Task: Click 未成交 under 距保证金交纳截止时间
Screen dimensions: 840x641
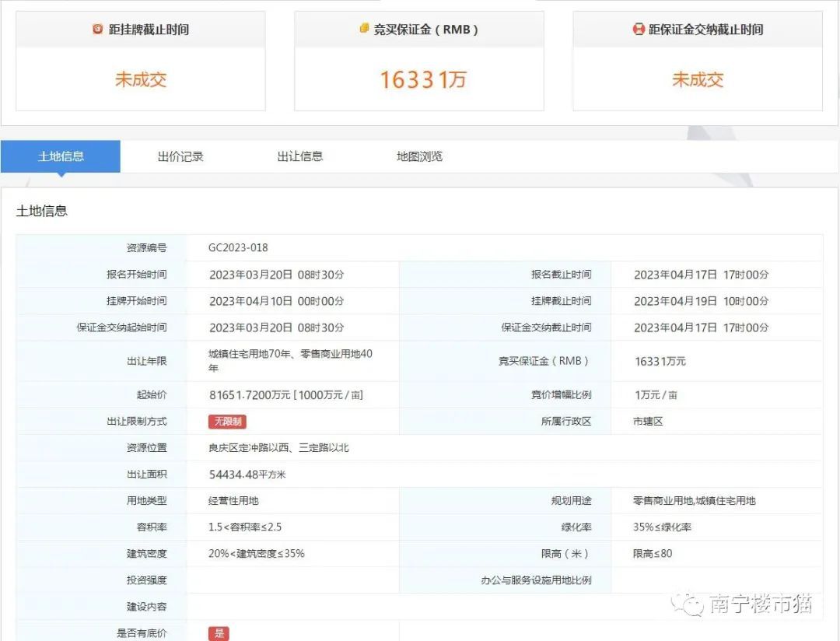Action: pyautogui.click(x=698, y=80)
